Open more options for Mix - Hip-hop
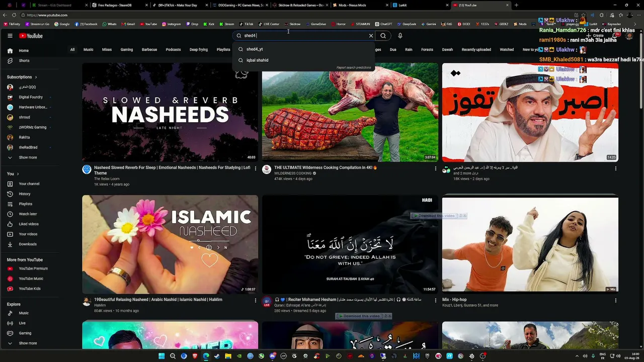The image size is (644, 362). (x=615, y=300)
